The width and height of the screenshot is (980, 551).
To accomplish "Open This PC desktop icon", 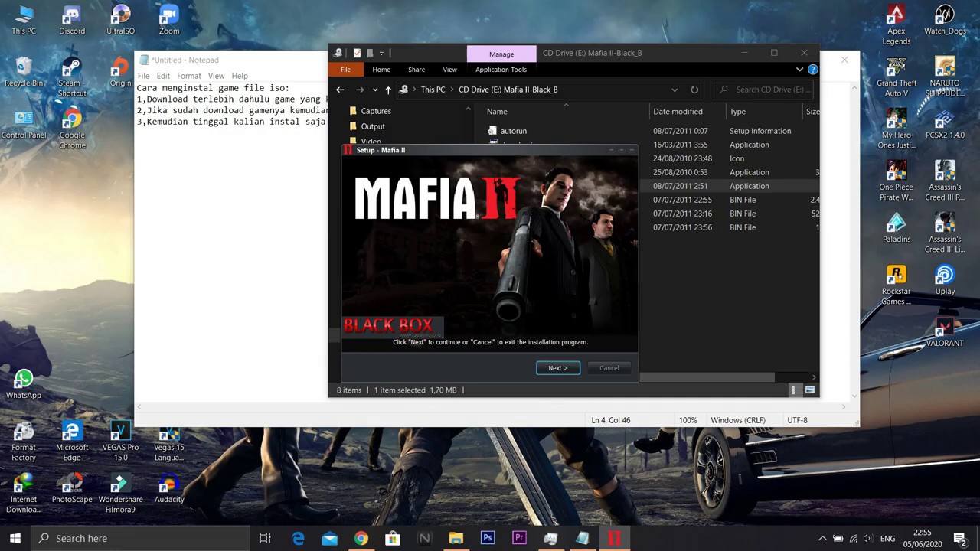I will point(24,21).
